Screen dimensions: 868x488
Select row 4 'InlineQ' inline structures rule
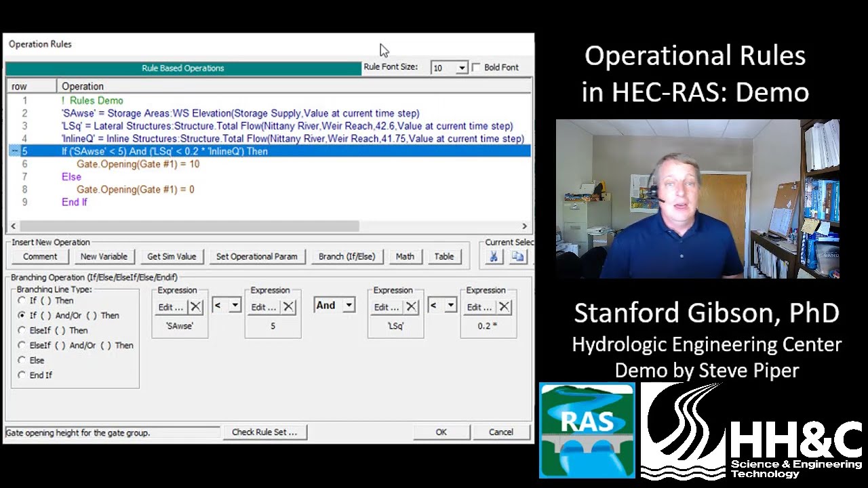click(269, 138)
